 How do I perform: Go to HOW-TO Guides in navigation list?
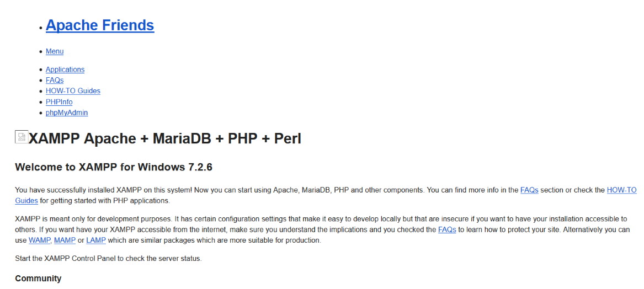click(73, 91)
